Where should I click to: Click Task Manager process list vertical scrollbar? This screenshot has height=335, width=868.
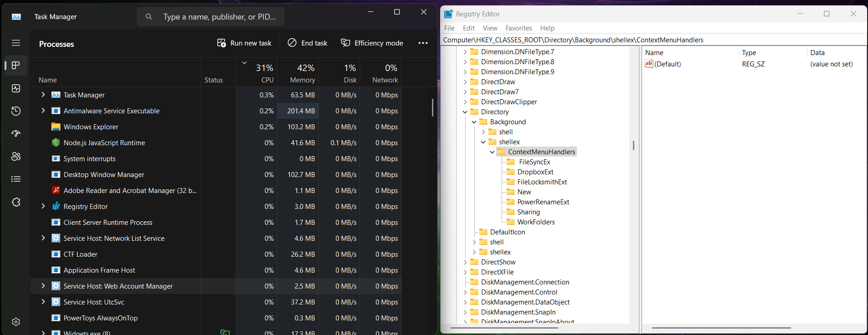[x=432, y=107]
